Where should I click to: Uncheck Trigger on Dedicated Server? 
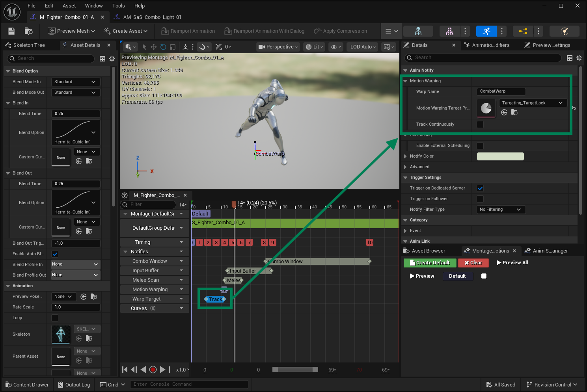coord(480,188)
